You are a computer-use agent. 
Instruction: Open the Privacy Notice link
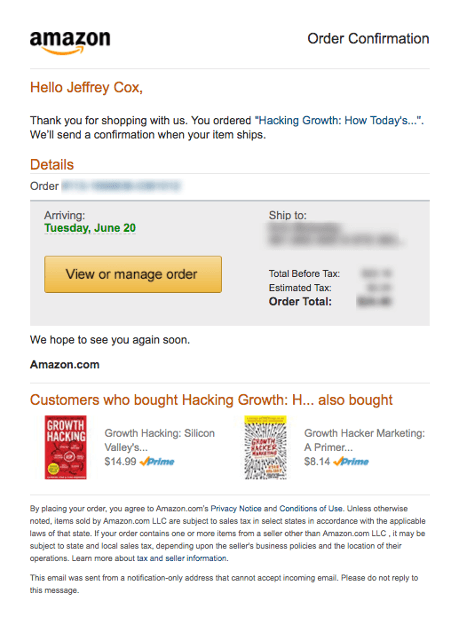pyautogui.click(x=236, y=508)
